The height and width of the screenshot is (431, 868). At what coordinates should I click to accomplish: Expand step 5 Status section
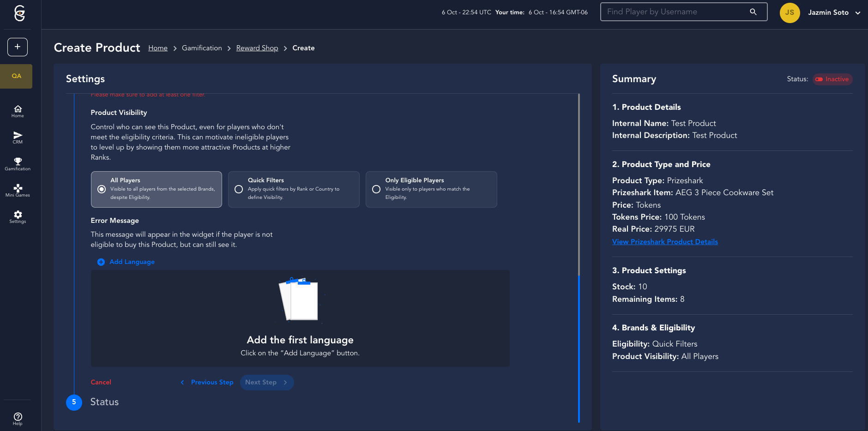[x=104, y=402]
